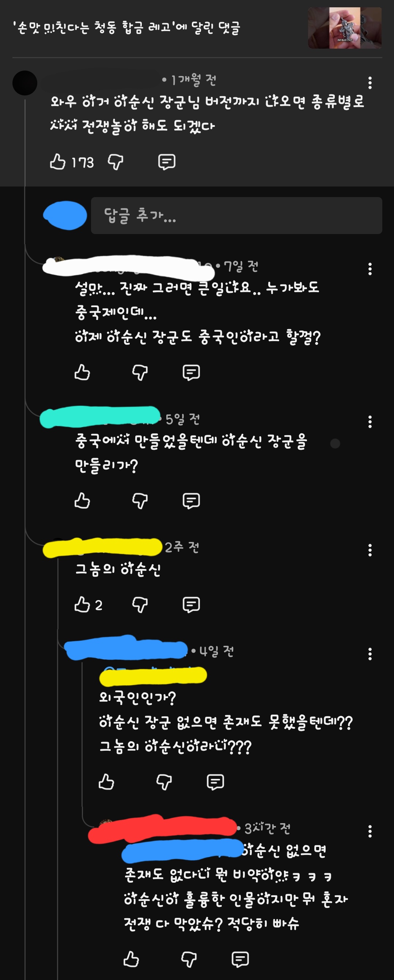Reply to the 4일 전 comment
Viewport: 394px width, 980px height.
(x=215, y=782)
